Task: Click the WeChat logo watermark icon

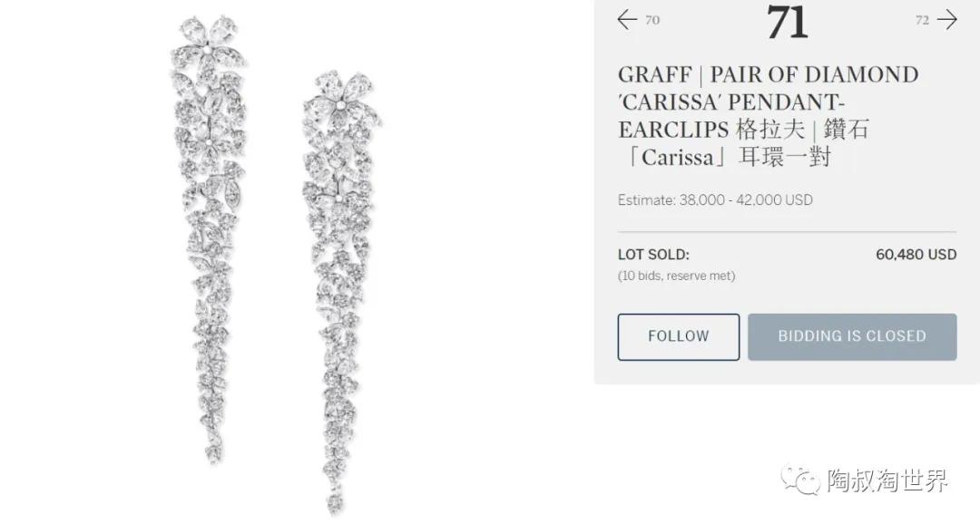Action: (x=800, y=480)
